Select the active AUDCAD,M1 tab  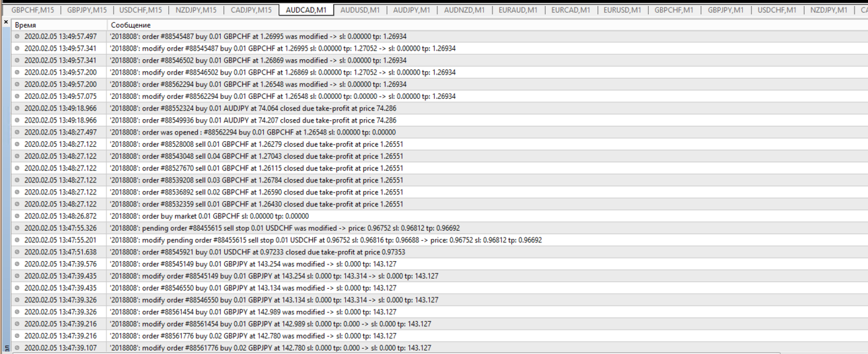[x=306, y=10]
